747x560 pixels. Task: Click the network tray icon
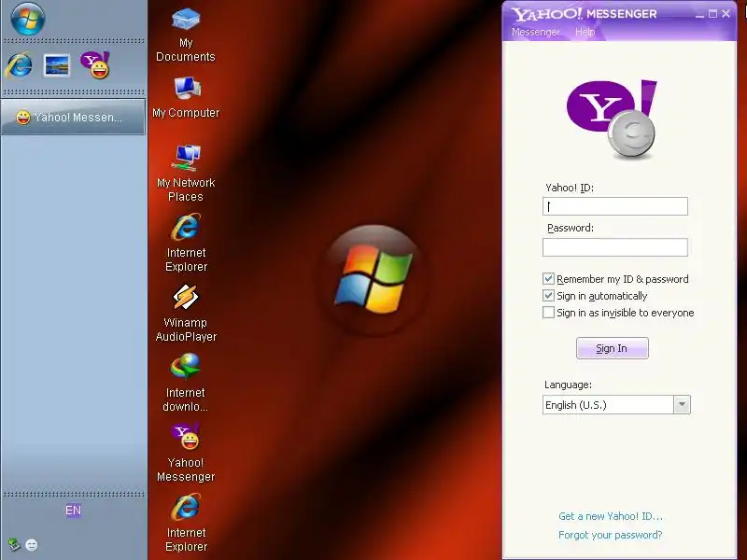pos(14,544)
